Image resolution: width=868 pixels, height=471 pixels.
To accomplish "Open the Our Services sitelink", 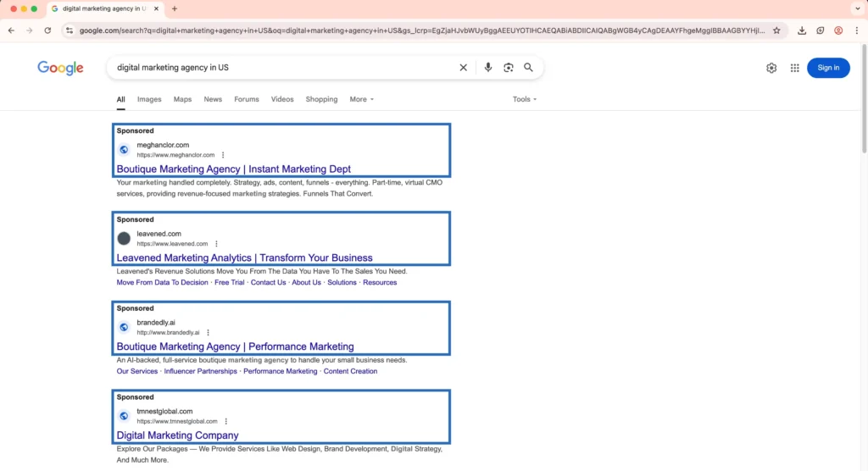I will [x=137, y=371].
